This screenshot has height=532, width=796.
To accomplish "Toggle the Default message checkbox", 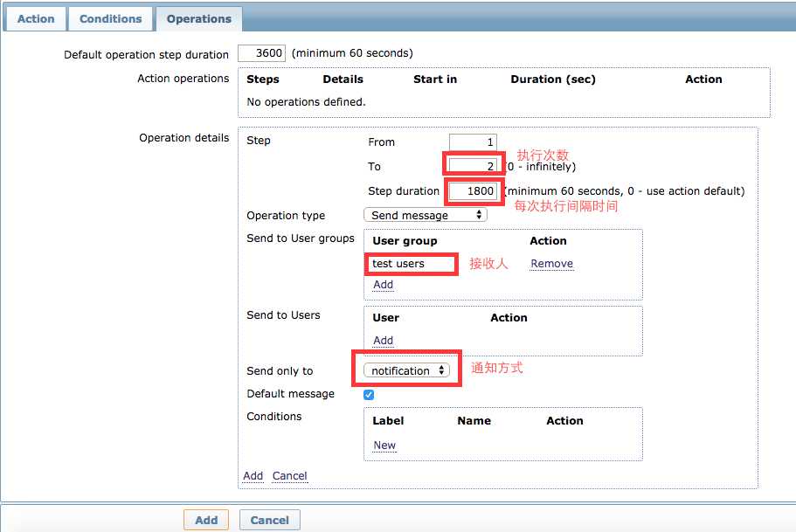I will pyautogui.click(x=369, y=395).
